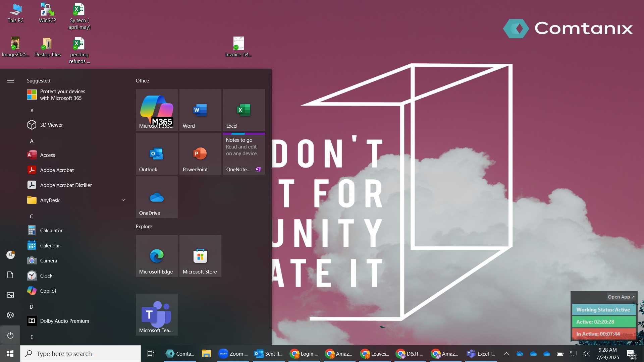The height and width of the screenshot is (362, 644).
Task: Open the OneNote Notes to go tile
Action: pyautogui.click(x=244, y=154)
